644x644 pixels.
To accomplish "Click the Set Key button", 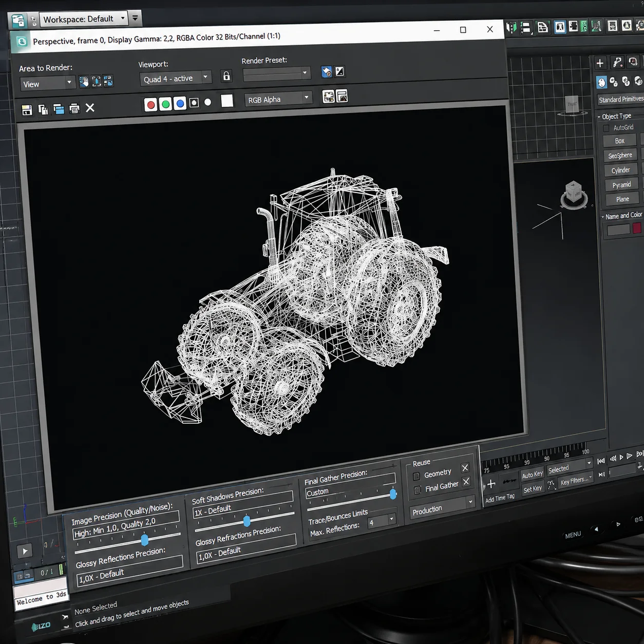I will (533, 489).
